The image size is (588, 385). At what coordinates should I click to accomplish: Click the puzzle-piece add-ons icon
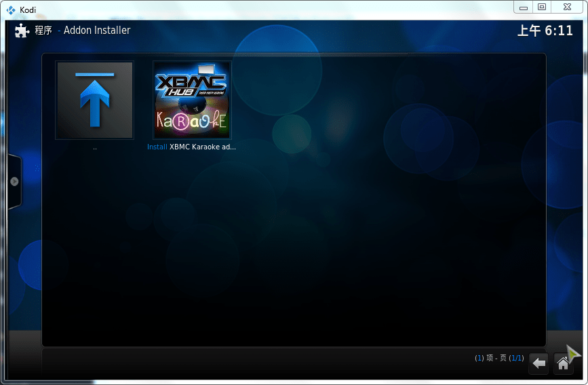22,31
